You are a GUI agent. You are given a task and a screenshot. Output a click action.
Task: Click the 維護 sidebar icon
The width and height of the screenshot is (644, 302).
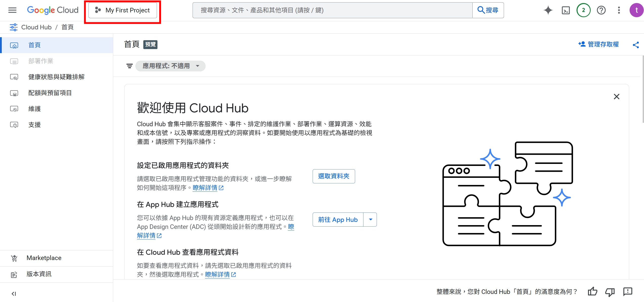14,109
